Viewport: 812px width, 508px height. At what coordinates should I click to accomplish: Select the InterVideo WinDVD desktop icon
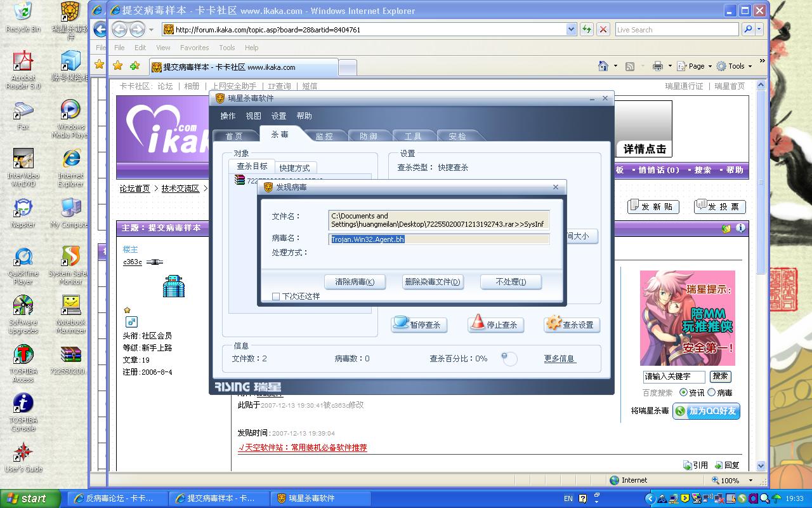(x=23, y=168)
